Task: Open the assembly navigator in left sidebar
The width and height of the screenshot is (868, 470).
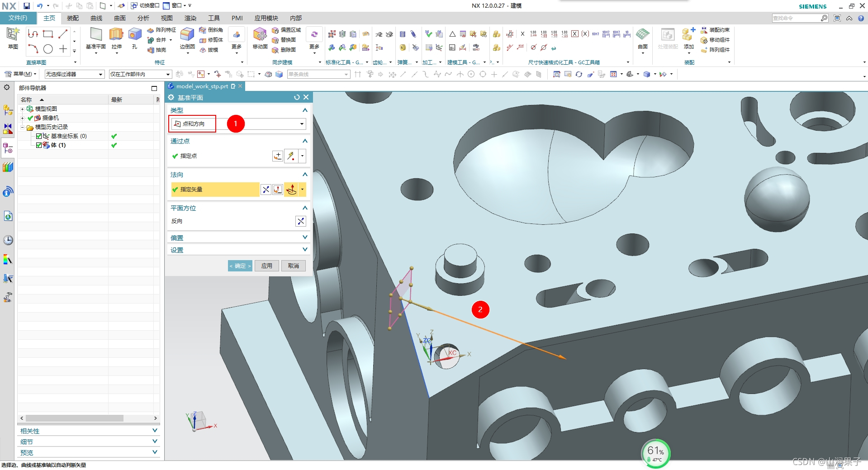Action: 8,109
